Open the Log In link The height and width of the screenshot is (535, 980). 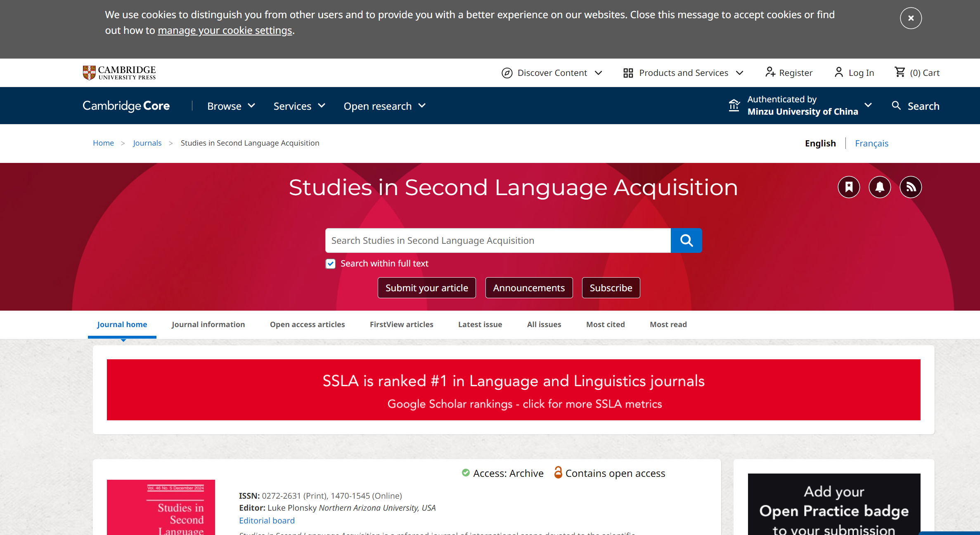pyautogui.click(x=861, y=73)
